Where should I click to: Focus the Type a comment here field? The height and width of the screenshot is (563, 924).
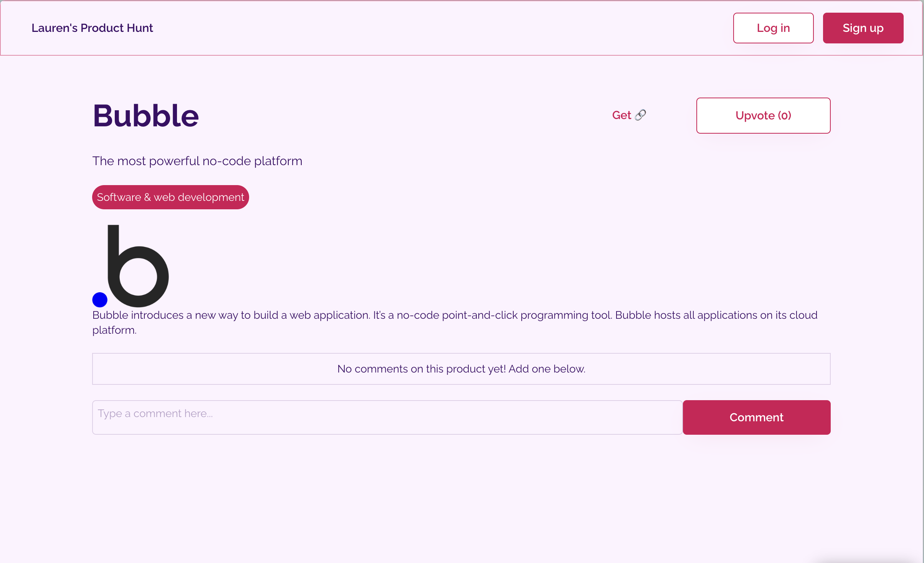[x=387, y=417]
